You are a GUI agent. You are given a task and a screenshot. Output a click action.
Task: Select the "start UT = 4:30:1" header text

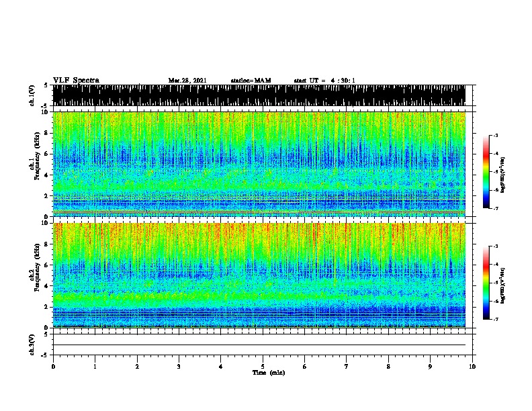324,81
